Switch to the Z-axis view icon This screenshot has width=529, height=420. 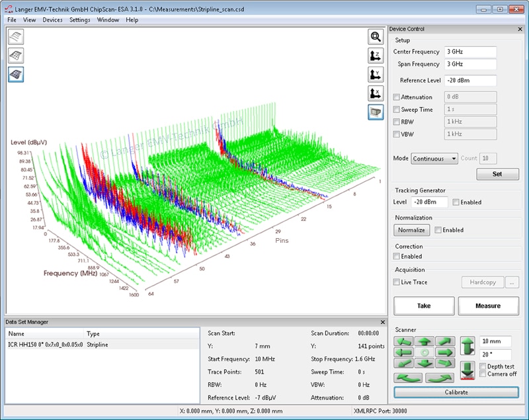(x=376, y=56)
